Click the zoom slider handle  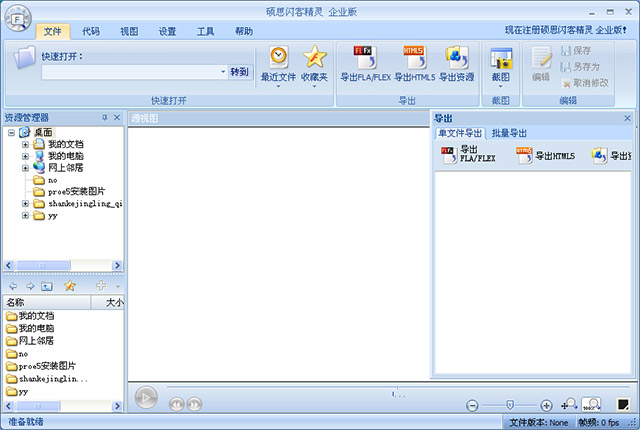[510, 405]
